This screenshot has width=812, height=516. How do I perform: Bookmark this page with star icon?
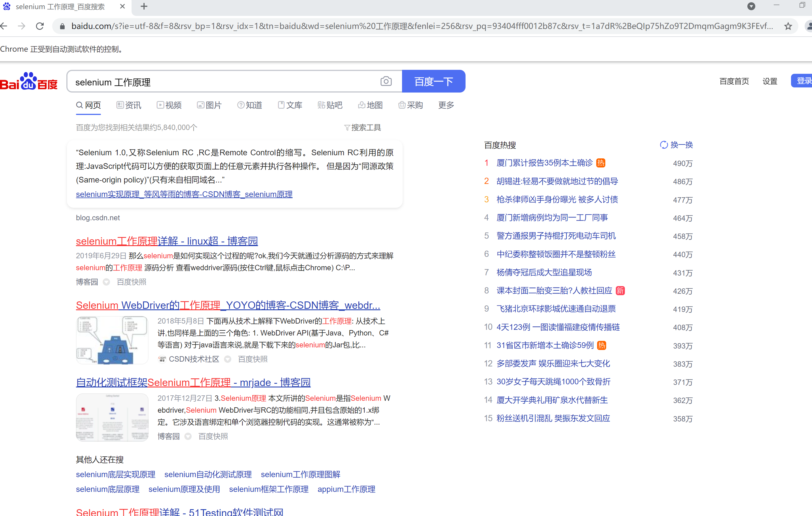tap(788, 26)
